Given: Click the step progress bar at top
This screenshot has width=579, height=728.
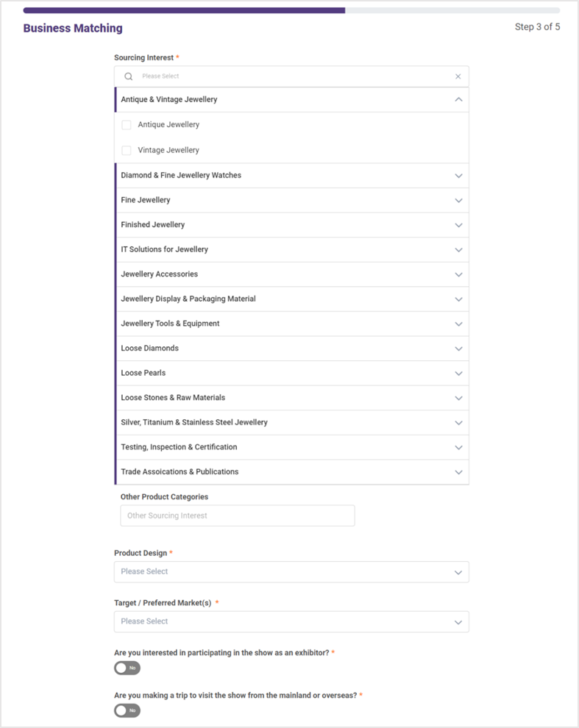Looking at the screenshot, I should point(291,11).
